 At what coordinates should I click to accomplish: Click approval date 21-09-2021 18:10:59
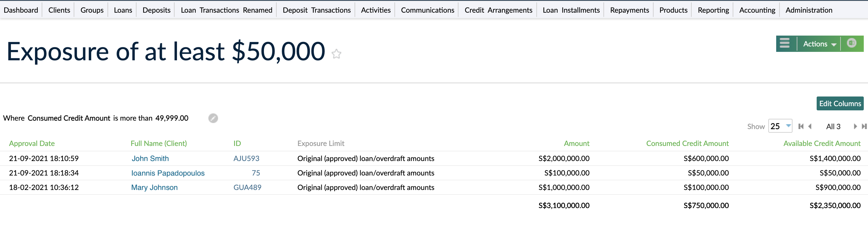click(x=44, y=158)
